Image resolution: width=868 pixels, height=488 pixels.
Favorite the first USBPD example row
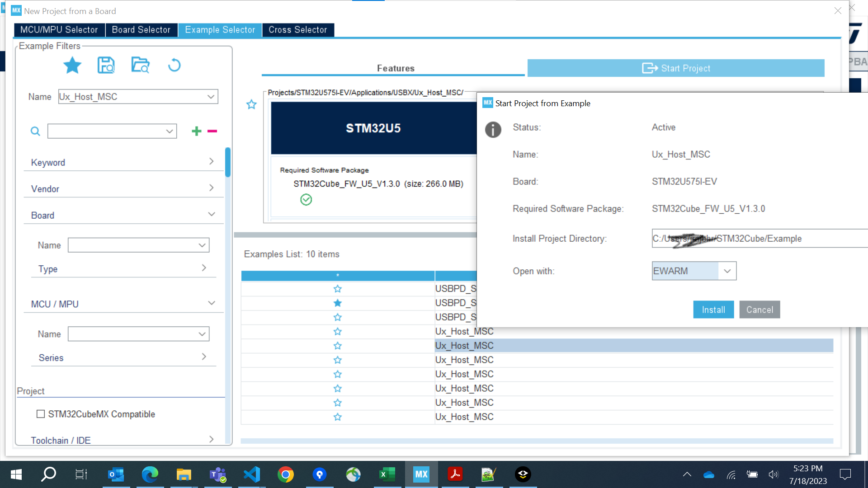[337, 289]
